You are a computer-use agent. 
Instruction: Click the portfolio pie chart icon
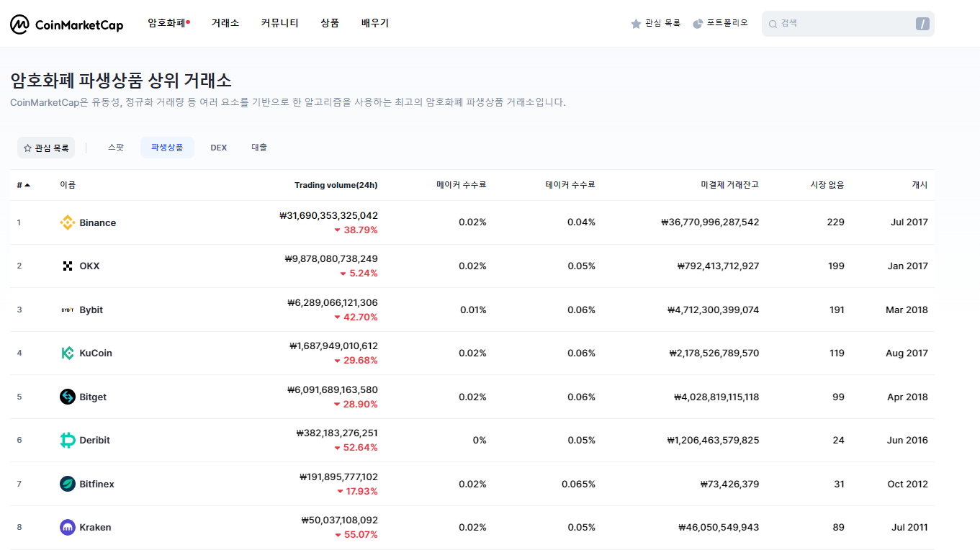pyautogui.click(x=698, y=24)
